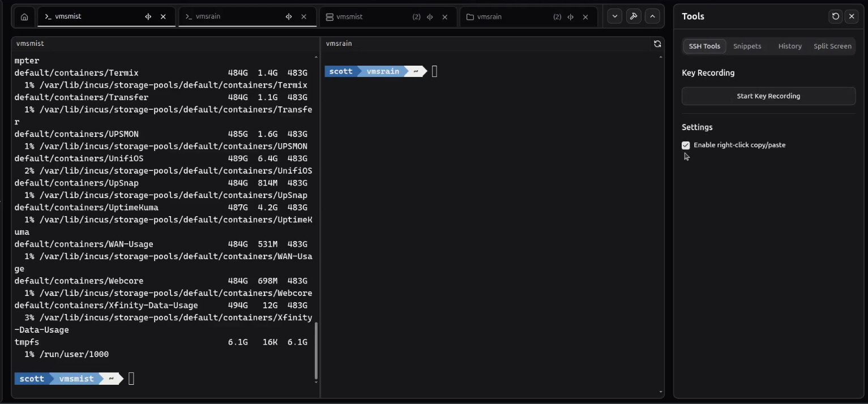Switch to the vmsmist server stats tab
868x404 pixels.
368,17
